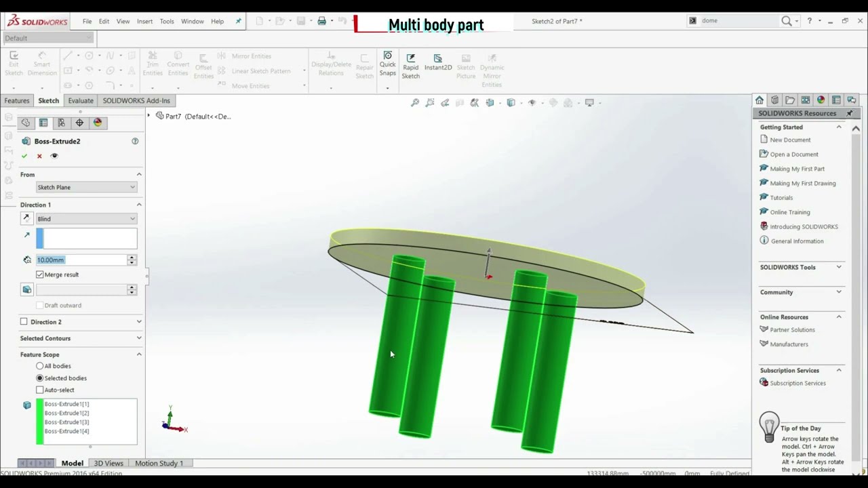Click the Partner Solutions link
868x488 pixels.
(x=792, y=330)
